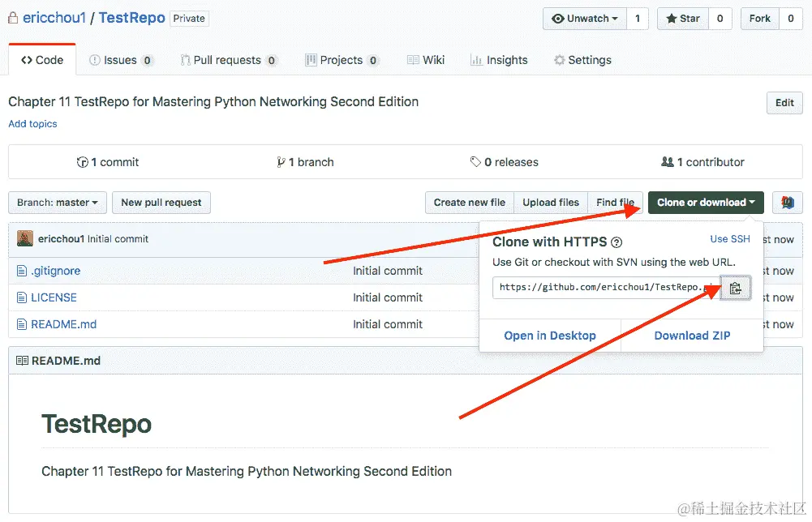Open the Insights tab
Image resolution: width=812 pixels, height=522 pixels.
tap(499, 60)
